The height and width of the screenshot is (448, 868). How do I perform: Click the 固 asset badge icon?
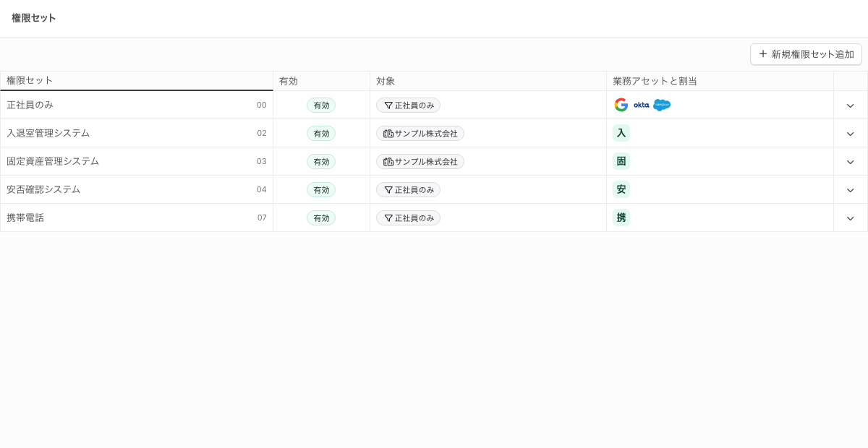coord(621,161)
